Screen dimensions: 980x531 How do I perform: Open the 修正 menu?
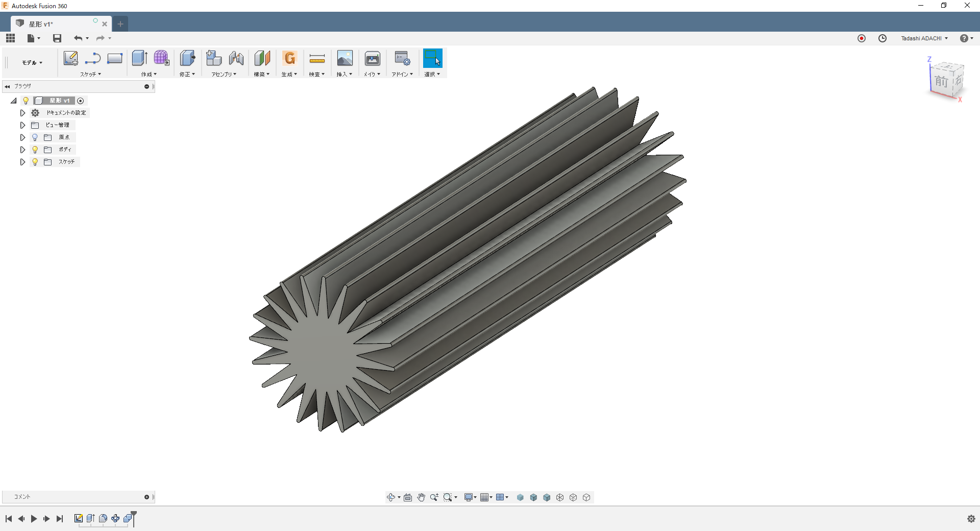187,75
